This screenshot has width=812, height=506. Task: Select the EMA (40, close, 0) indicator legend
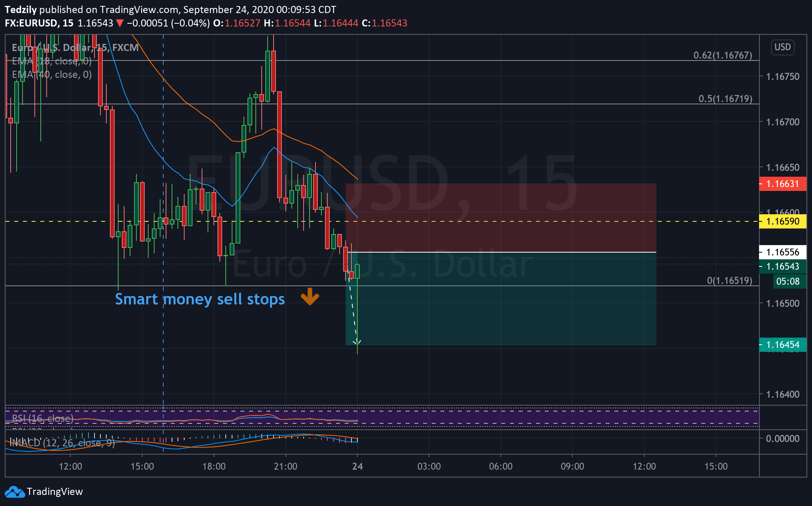(x=52, y=75)
